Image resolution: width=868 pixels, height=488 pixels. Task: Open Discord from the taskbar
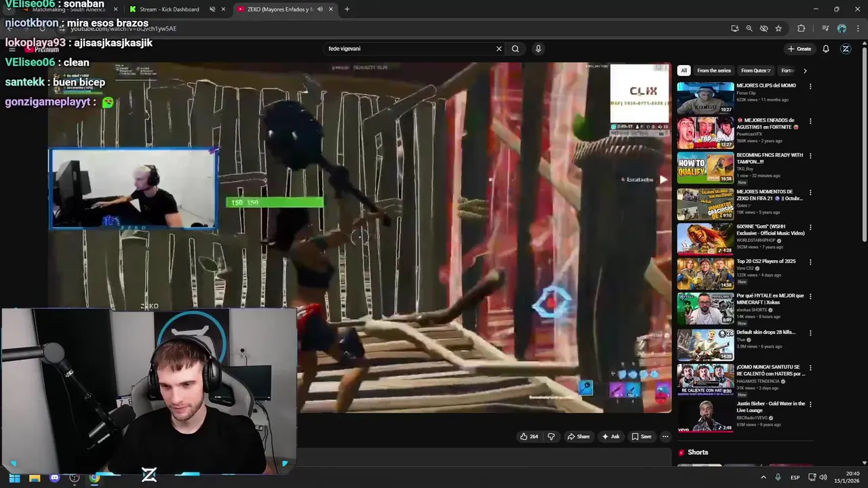(x=55, y=478)
